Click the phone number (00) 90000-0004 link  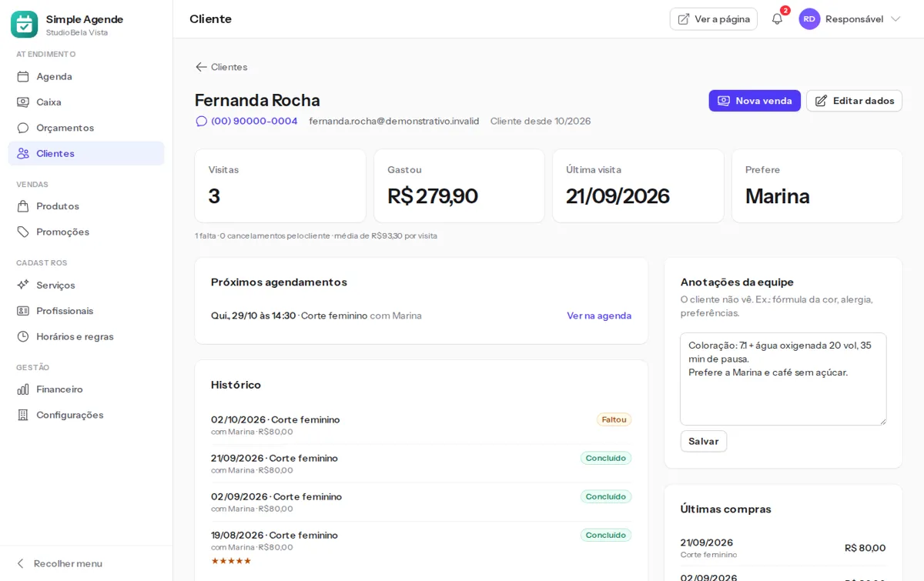254,121
